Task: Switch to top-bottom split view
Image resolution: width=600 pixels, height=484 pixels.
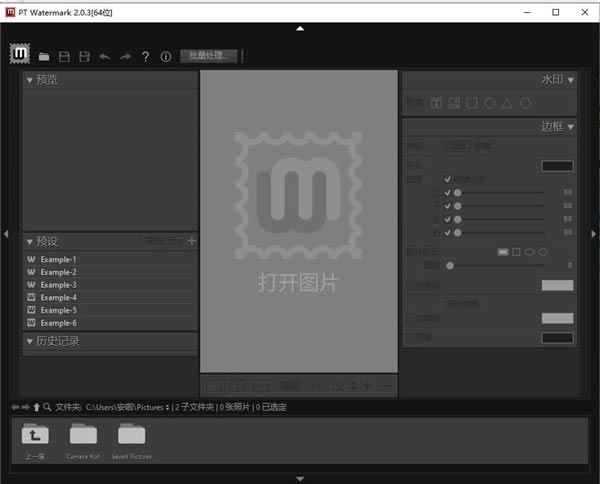Action: tap(261, 386)
